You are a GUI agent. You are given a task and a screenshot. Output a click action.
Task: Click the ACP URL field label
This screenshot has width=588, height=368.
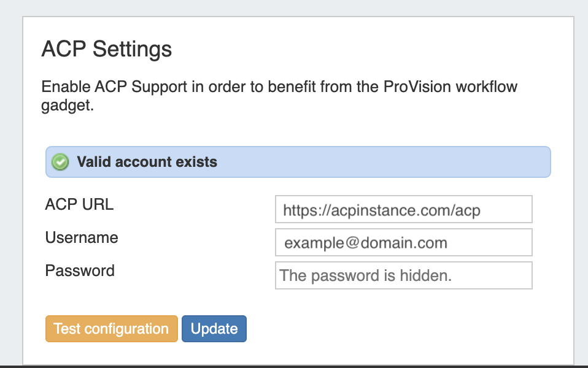[79, 205]
